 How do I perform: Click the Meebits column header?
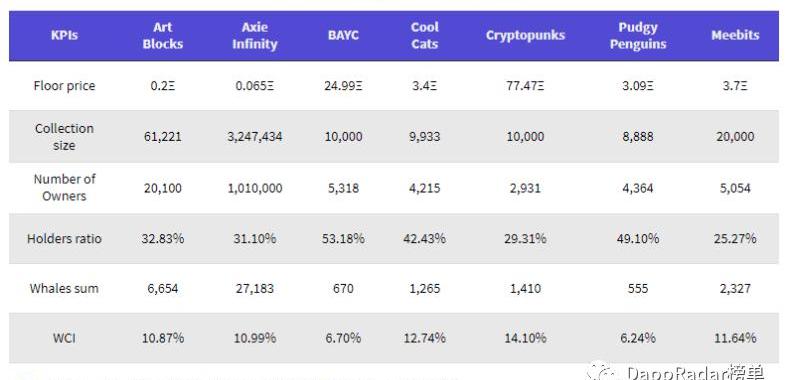click(735, 35)
